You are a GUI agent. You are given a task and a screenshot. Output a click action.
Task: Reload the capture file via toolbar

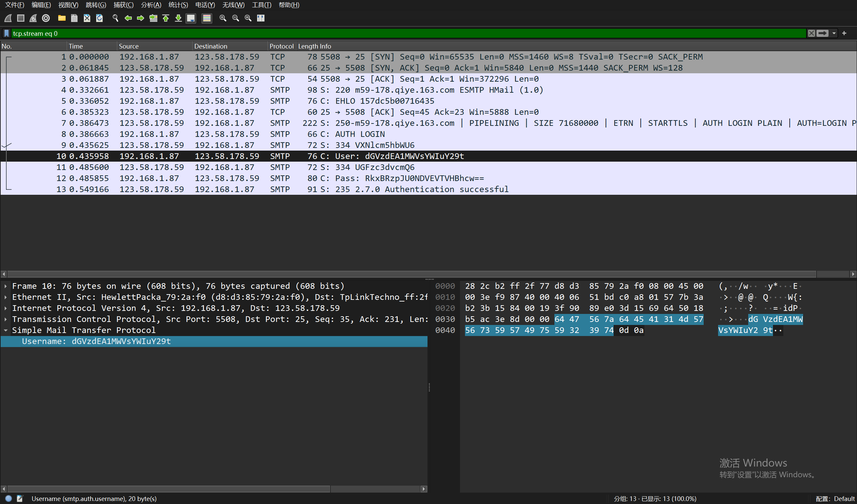(x=99, y=18)
